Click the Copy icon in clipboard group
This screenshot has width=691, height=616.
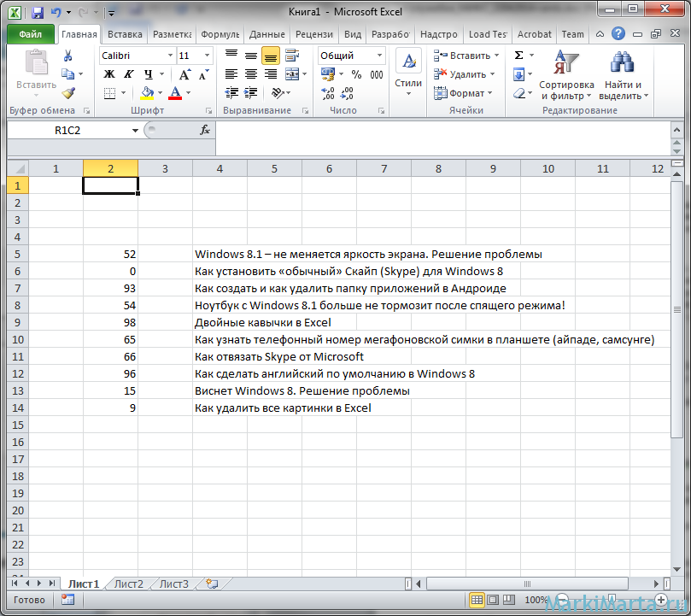[67, 74]
